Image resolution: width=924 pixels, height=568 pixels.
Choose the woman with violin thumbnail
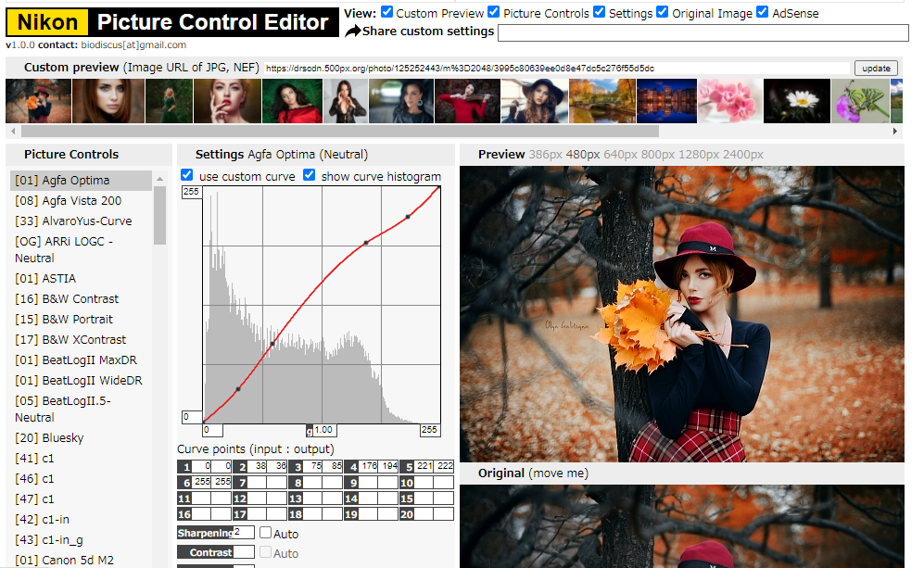[467, 101]
